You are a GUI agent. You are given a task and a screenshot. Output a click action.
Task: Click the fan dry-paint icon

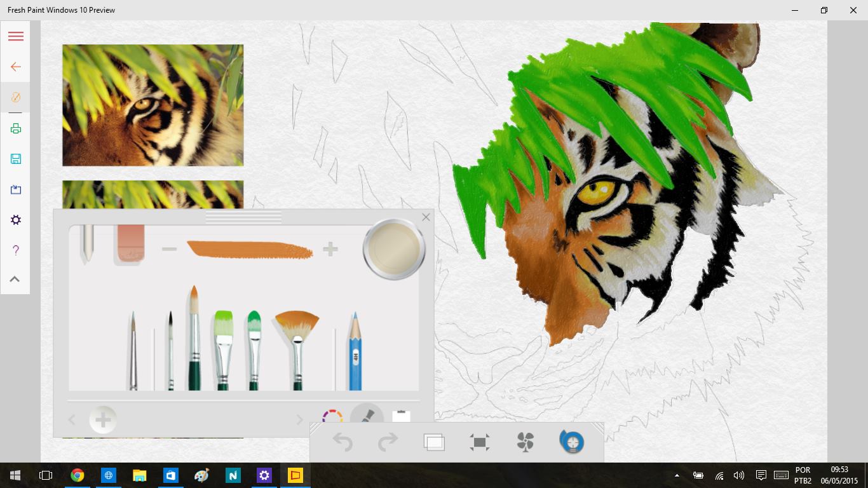tap(526, 442)
